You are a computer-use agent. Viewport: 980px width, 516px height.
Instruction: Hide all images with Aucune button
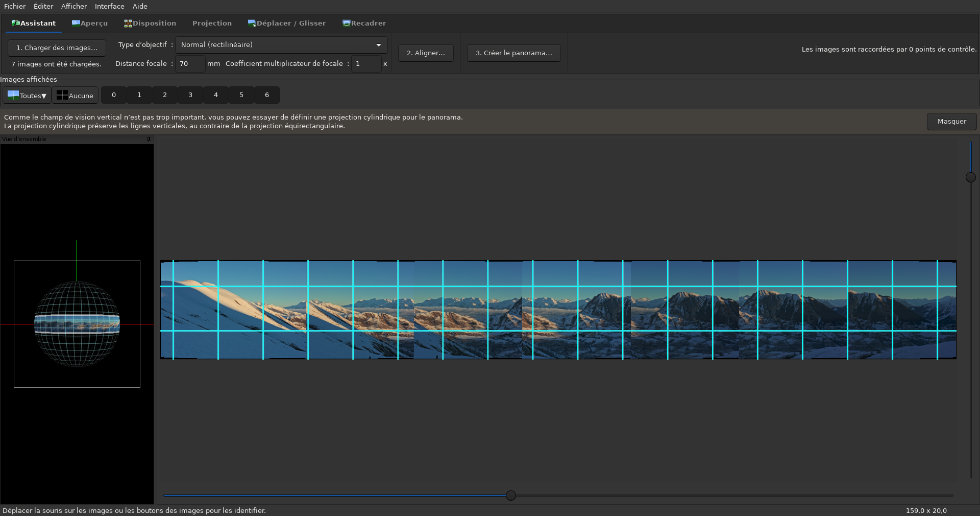75,96
